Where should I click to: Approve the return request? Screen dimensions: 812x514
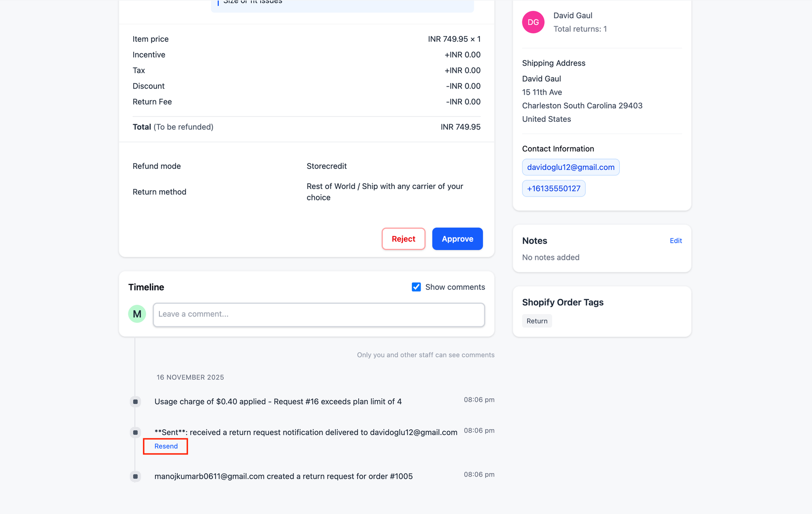click(x=457, y=238)
